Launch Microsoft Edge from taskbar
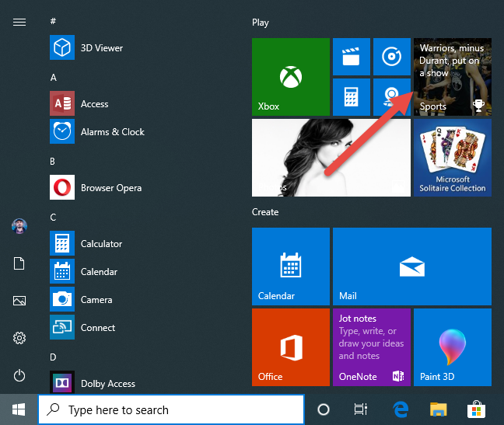The width and height of the screenshot is (504, 425). (x=401, y=409)
